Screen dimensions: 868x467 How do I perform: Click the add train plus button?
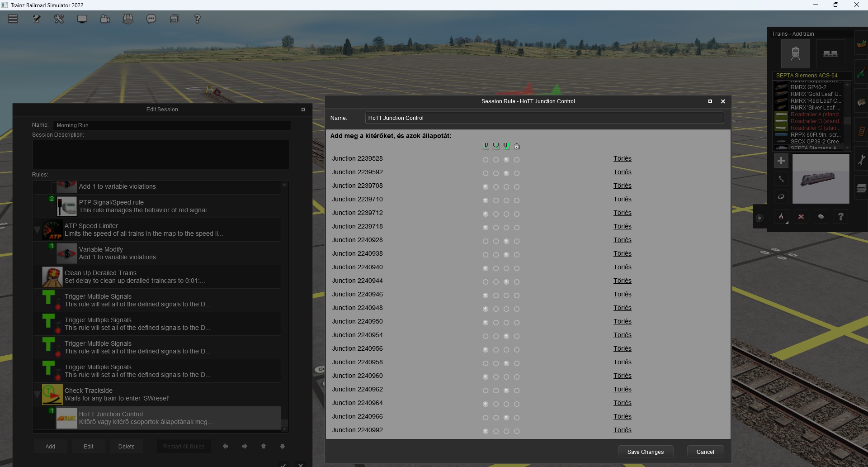point(781,161)
